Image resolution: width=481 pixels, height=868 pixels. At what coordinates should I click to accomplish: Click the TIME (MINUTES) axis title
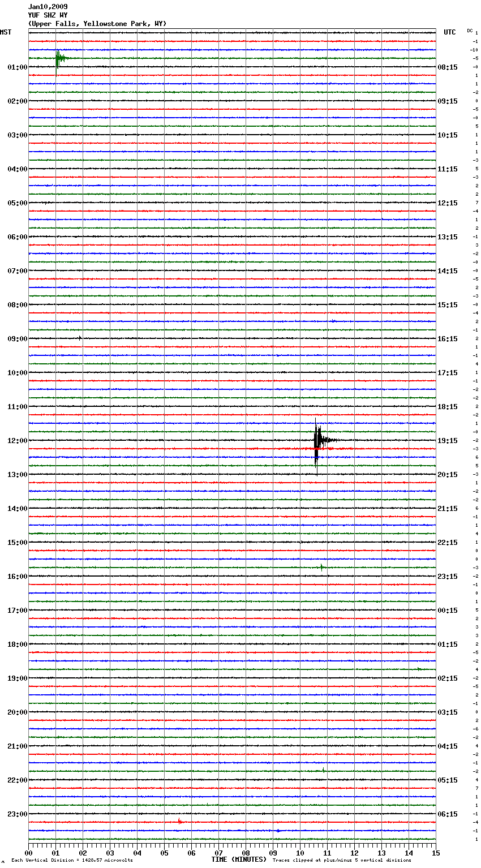pyautogui.click(x=239, y=860)
